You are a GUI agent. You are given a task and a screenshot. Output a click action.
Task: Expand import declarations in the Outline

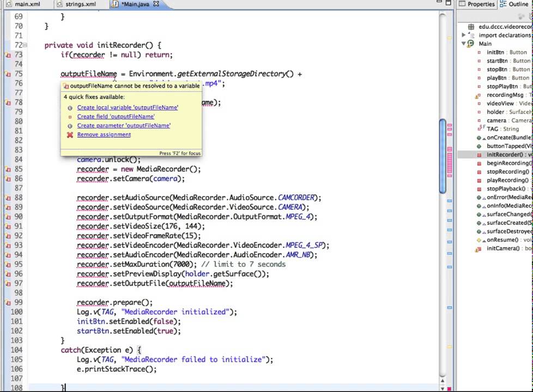point(464,35)
